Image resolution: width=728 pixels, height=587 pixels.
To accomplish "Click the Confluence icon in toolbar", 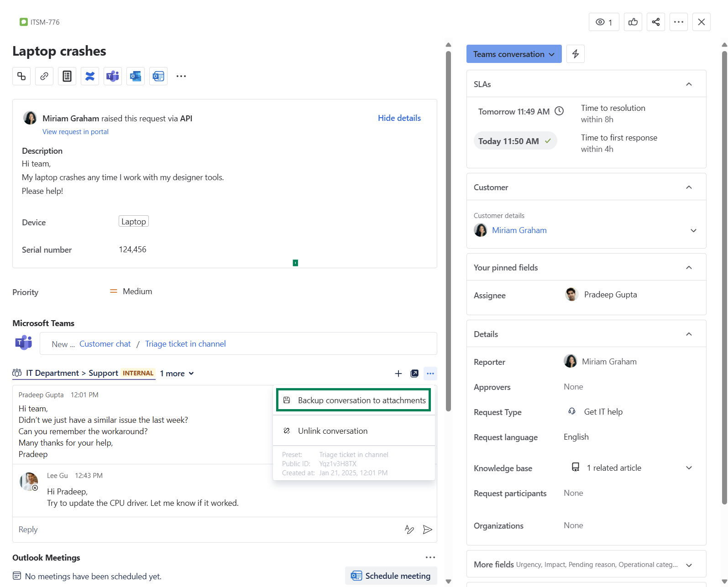I will pyautogui.click(x=90, y=76).
